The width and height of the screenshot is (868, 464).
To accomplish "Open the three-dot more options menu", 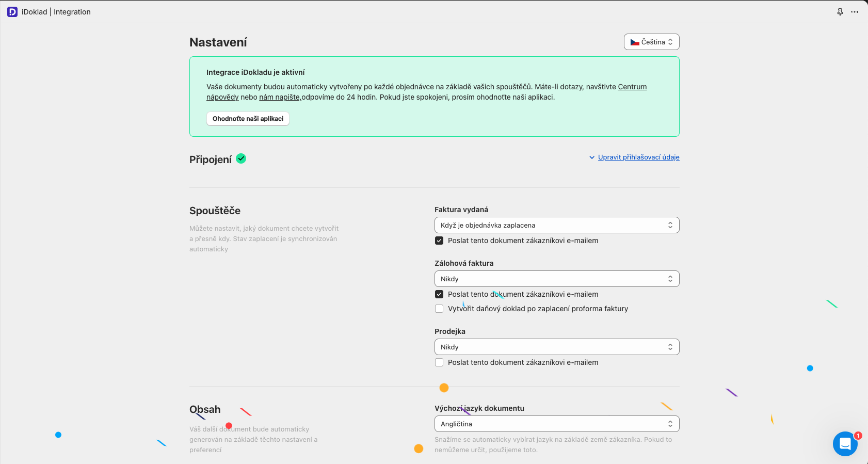I will tap(855, 12).
